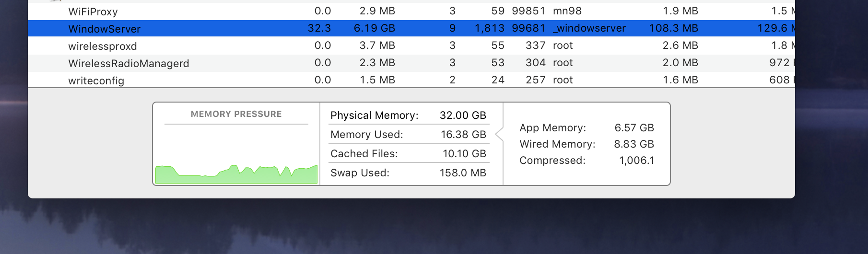Screen dimensions: 868x254
Task: Click the Swap Used label
Action: (360, 173)
